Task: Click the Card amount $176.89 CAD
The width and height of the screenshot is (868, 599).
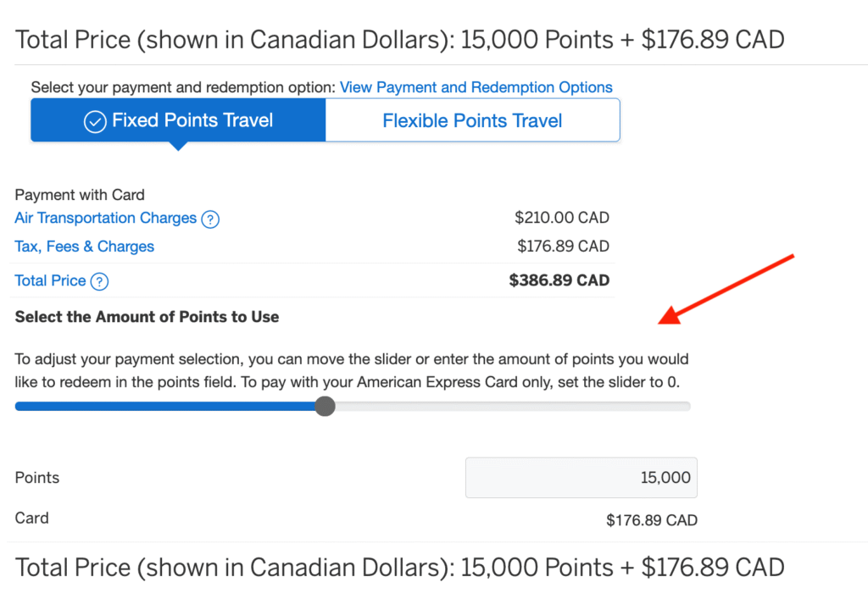Action: [652, 518]
